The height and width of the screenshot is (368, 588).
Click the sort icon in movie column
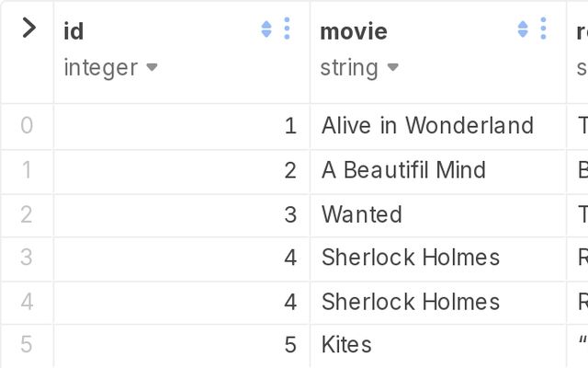523,30
